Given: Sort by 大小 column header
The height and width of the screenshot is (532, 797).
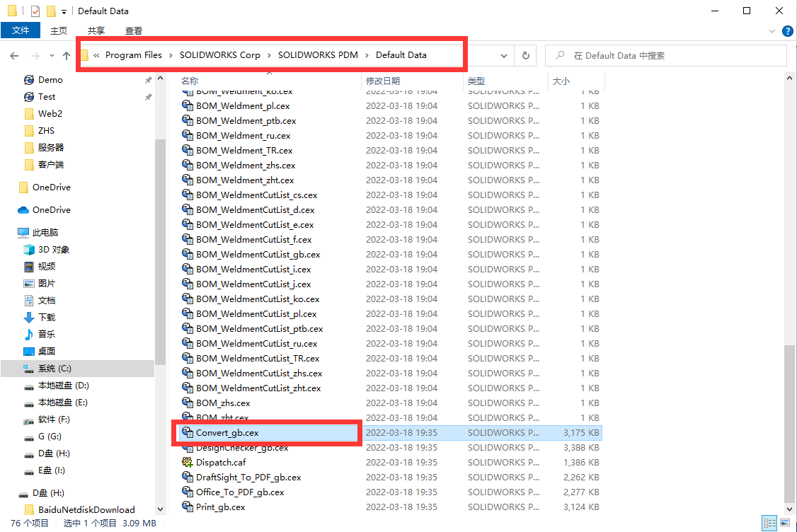Looking at the screenshot, I should click(x=561, y=81).
